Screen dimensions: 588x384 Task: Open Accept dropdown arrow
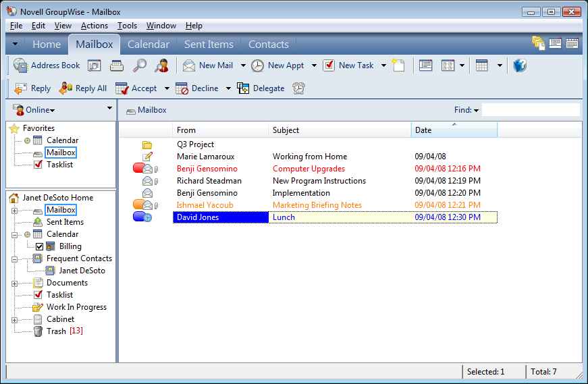(167, 88)
